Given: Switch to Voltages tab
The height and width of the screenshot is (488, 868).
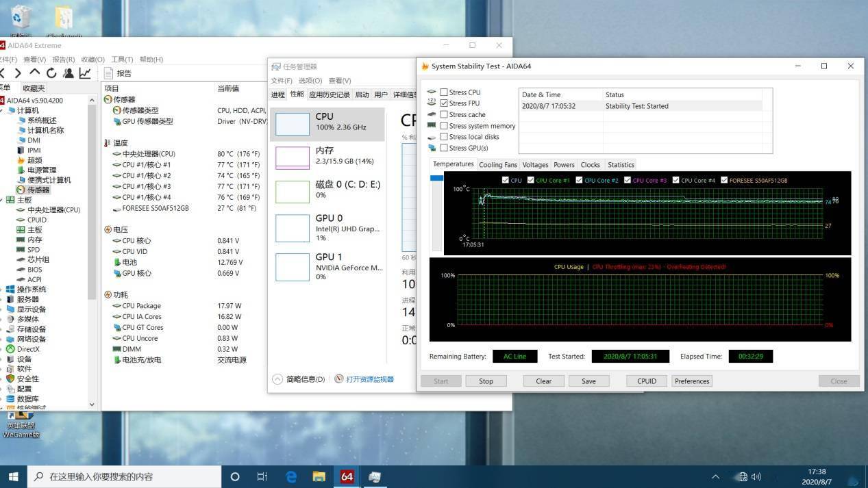Looking at the screenshot, I should pyautogui.click(x=535, y=165).
